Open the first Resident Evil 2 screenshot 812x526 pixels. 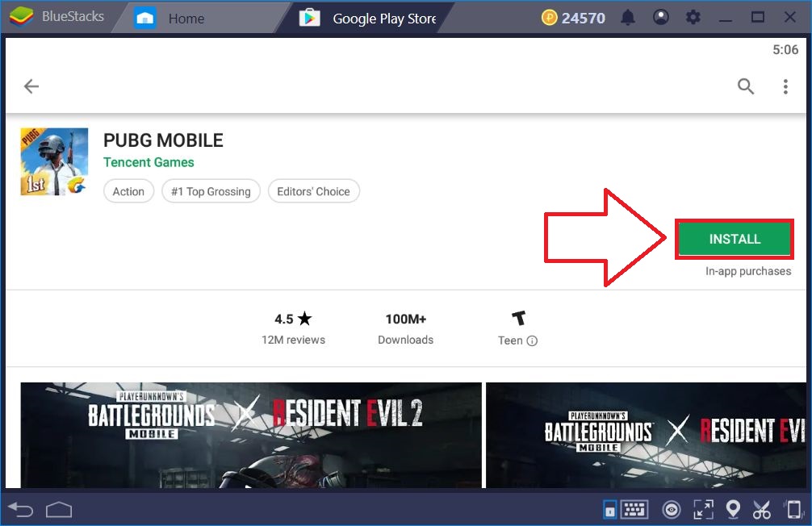(251, 435)
